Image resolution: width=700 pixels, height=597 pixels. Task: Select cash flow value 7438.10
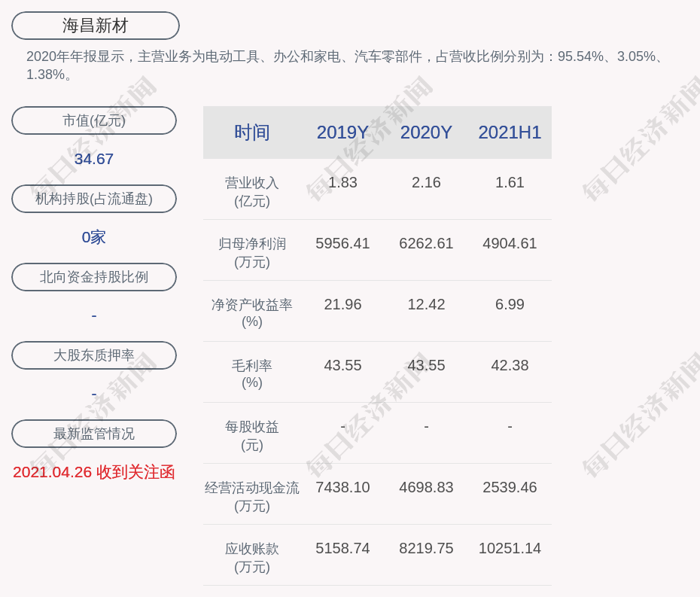pos(342,487)
